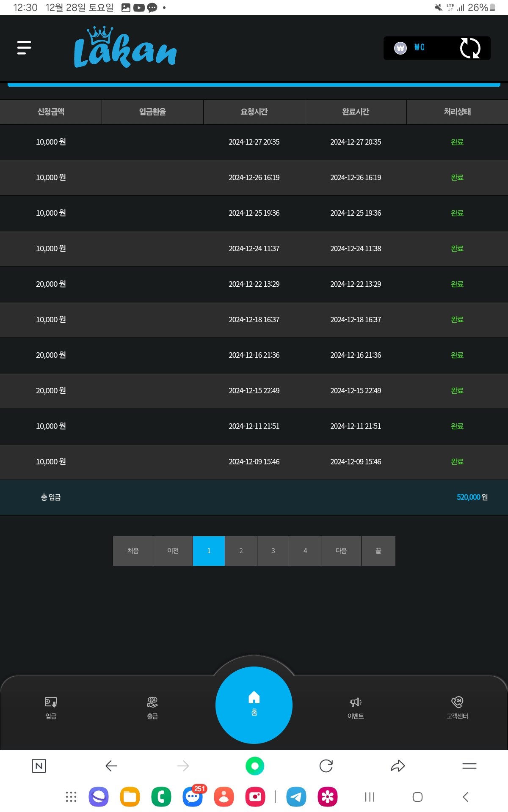508x812 pixels.
Task: Reload page using browser refresh icon
Action: point(326,766)
